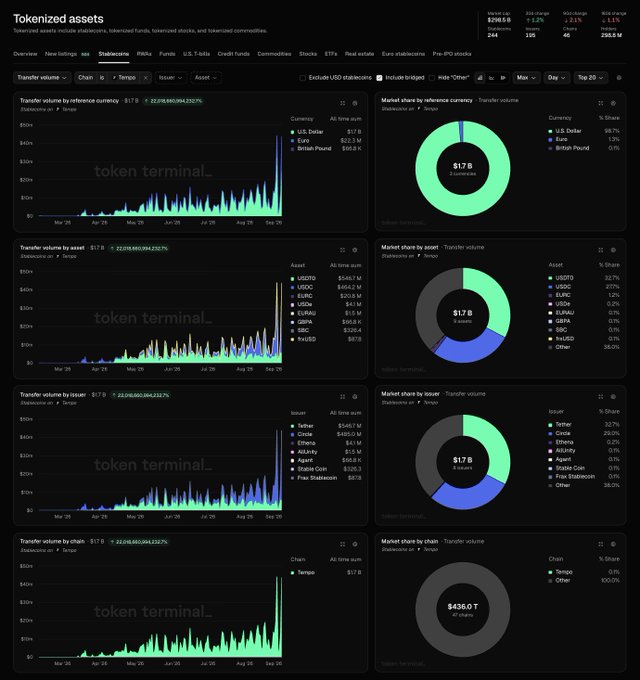Switch to the New listings tab
640x680 pixels.
coord(67,54)
